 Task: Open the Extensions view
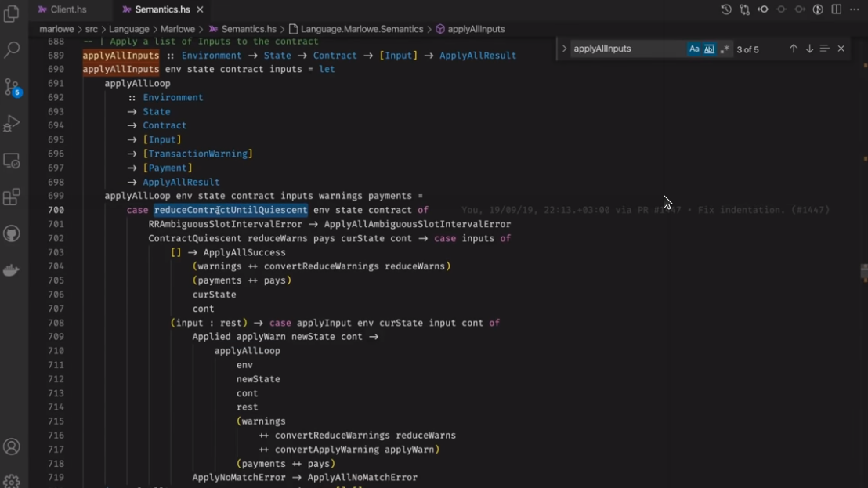12,197
